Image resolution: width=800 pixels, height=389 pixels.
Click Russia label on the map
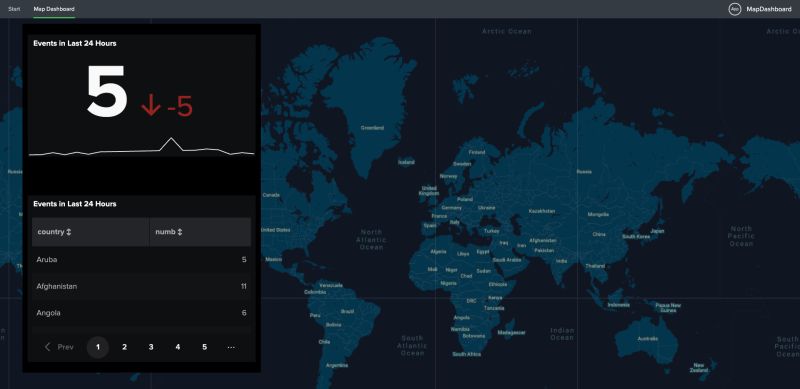point(584,172)
